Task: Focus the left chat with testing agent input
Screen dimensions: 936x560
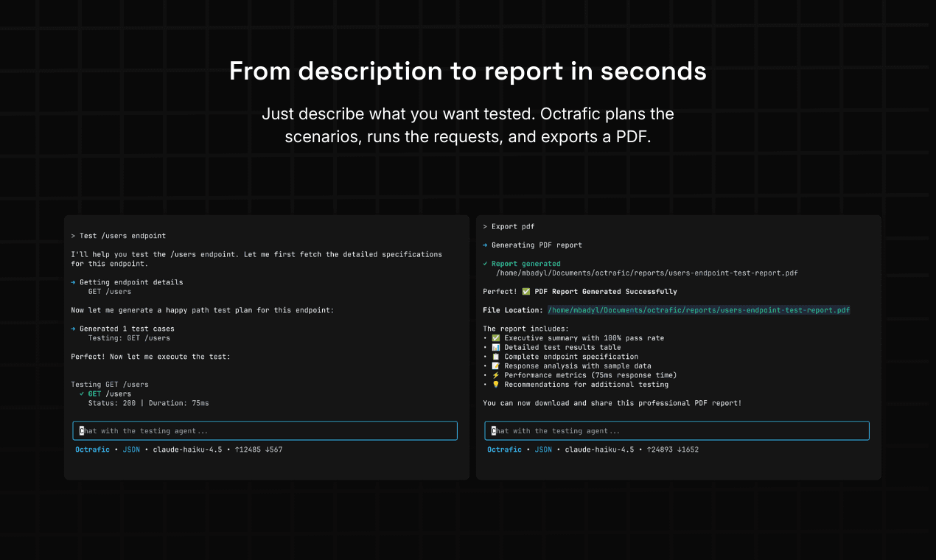Action: pos(265,430)
